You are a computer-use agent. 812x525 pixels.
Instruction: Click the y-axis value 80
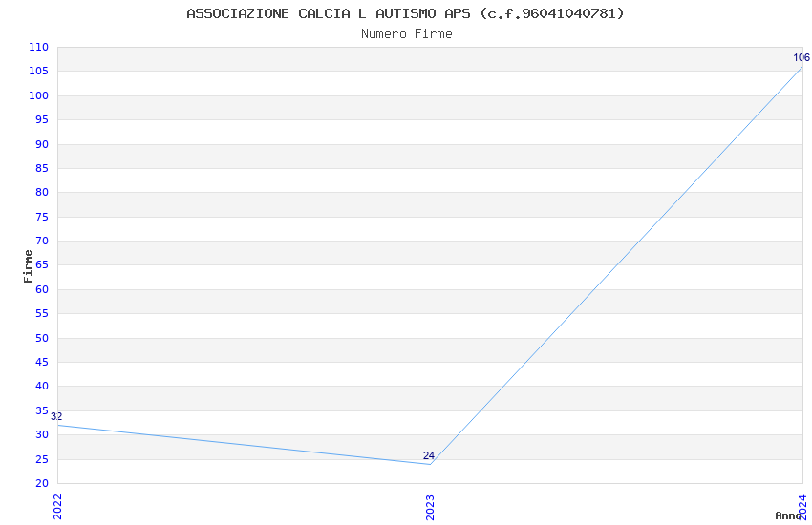(x=42, y=193)
